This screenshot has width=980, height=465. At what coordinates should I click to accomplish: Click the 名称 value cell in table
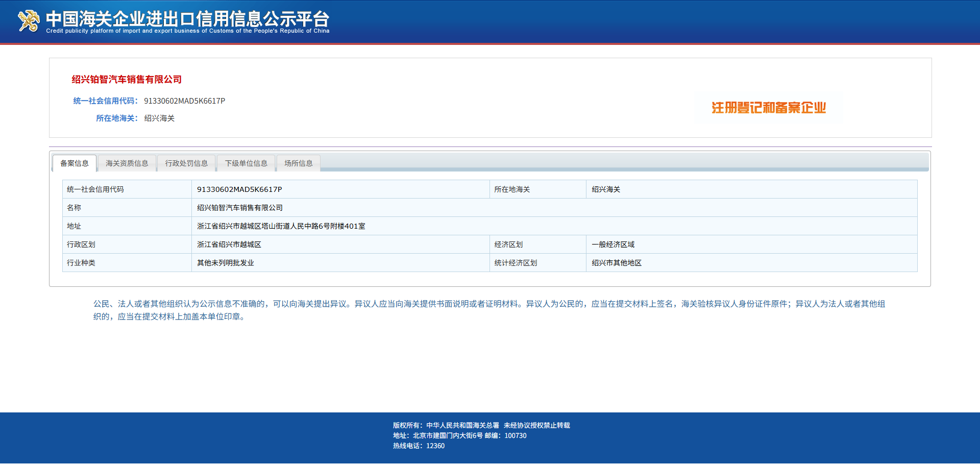click(x=554, y=208)
